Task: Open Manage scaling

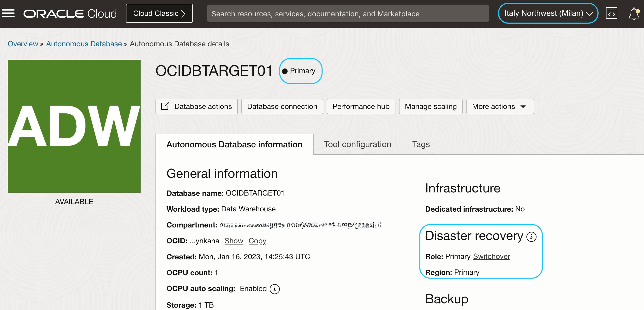Action: 430,107
